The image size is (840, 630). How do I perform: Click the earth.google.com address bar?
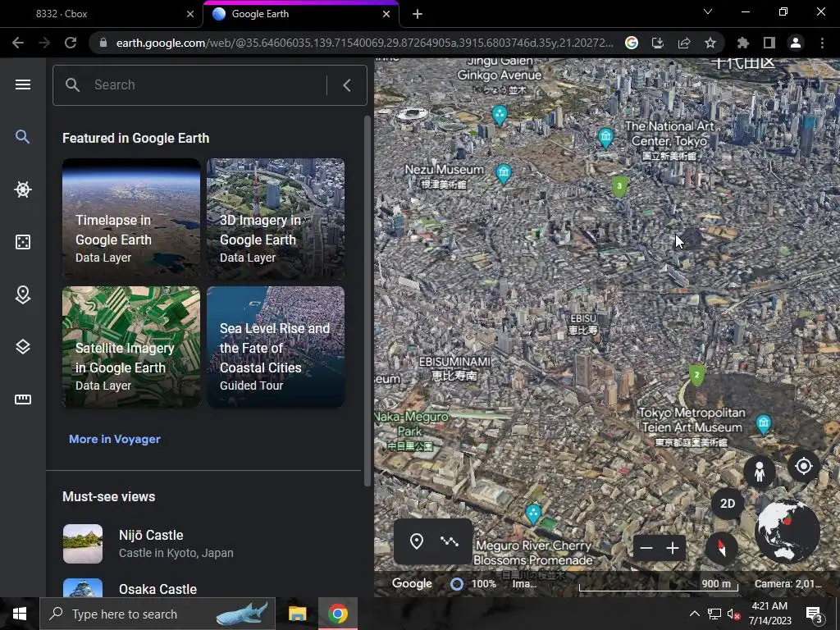pos(364,43)
